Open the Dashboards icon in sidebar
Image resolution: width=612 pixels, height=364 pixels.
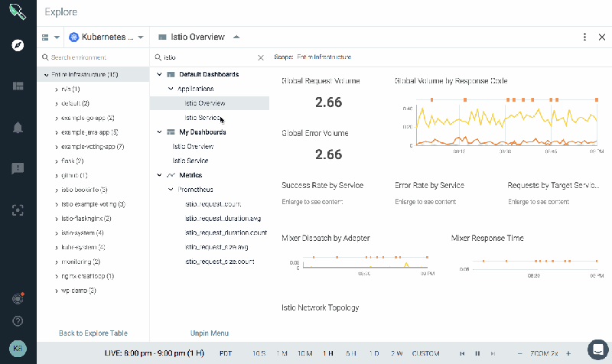[18, 86]
